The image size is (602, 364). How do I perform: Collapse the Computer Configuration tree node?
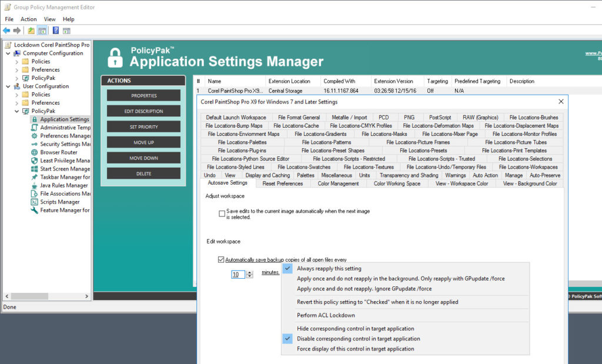tap(8, 54)
